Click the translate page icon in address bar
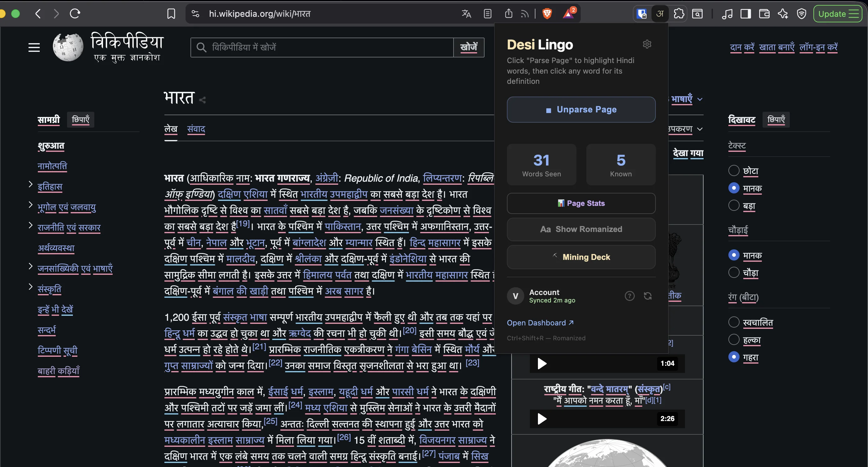 coord(466,14)
